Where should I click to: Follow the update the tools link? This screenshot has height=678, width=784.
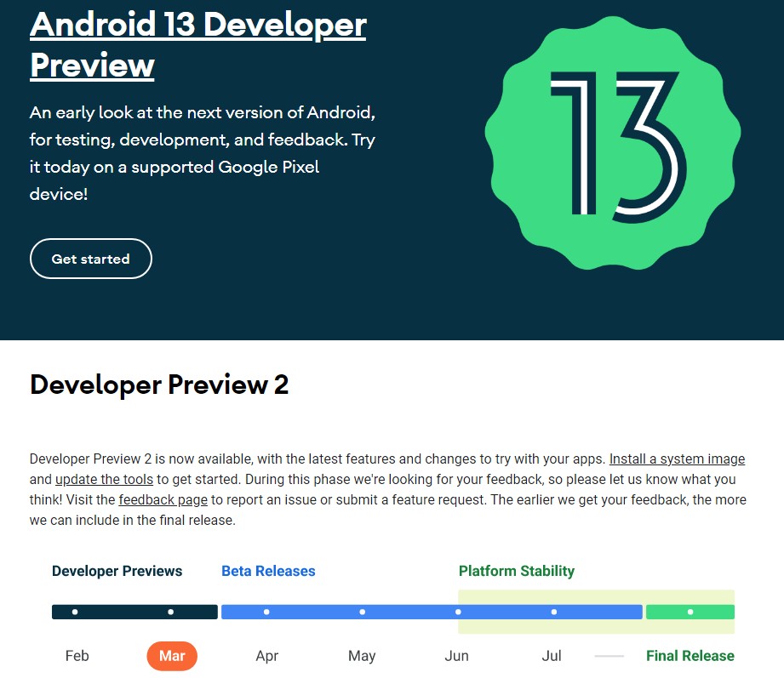(104, 480)
